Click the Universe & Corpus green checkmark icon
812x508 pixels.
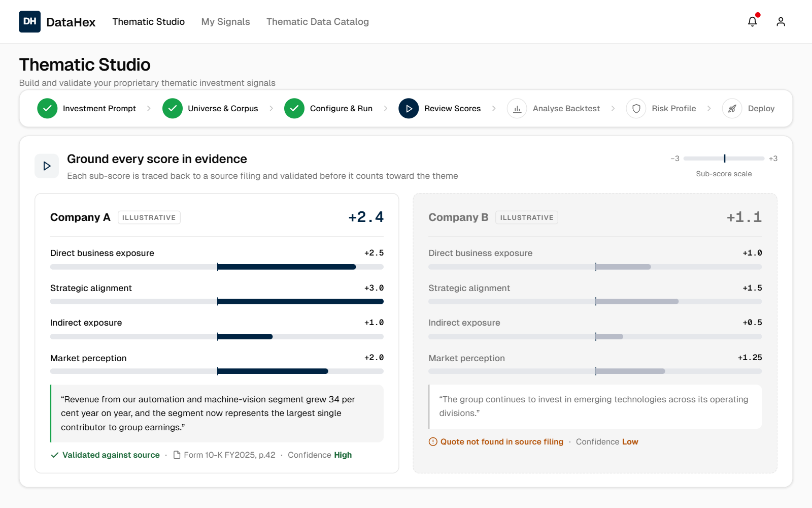tap(173, 108)
